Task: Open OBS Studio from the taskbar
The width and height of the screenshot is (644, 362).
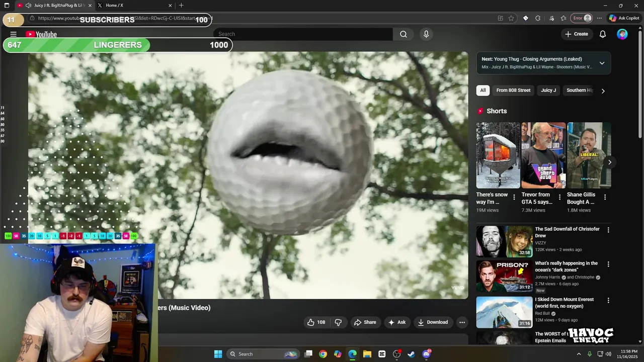Action: [396, 354]
